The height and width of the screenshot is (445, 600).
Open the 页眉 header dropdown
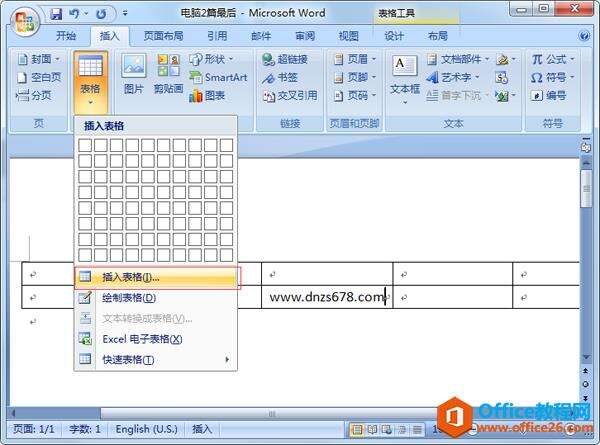pos(355,59)
